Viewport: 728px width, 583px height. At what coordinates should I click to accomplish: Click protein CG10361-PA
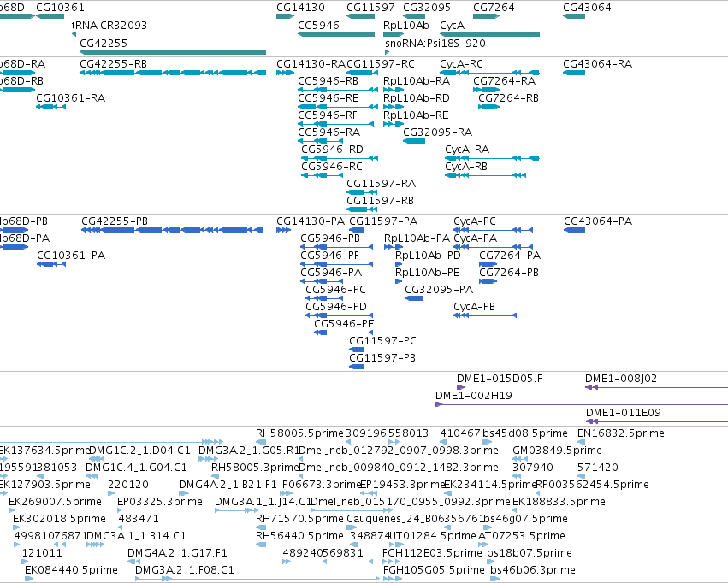pos(71,256)
